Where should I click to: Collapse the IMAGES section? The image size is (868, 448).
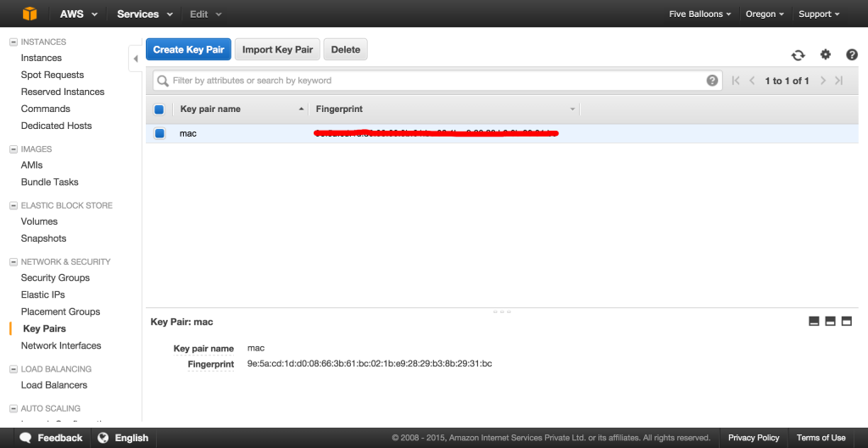[x=14, y=149]
